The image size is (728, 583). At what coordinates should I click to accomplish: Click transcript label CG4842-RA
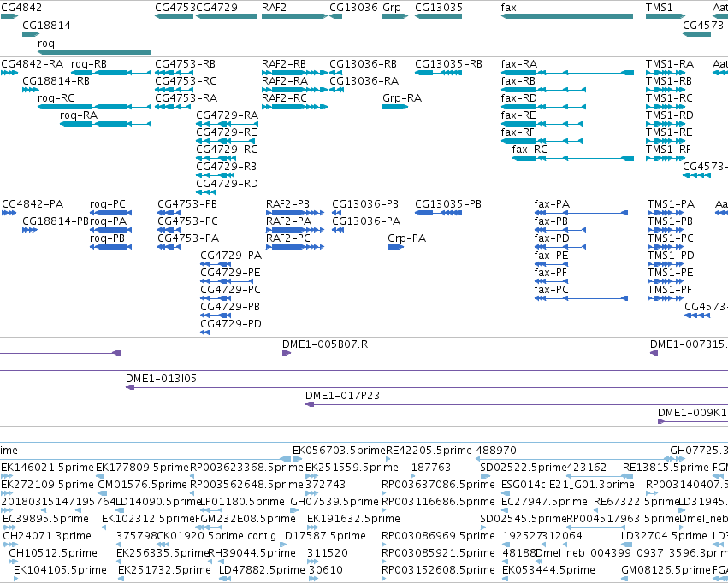pos(32,64)
